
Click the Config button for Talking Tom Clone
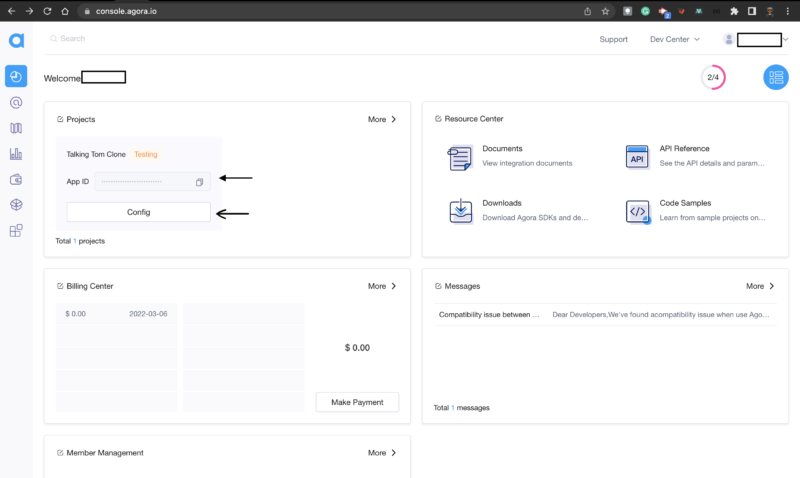point(138,212)
